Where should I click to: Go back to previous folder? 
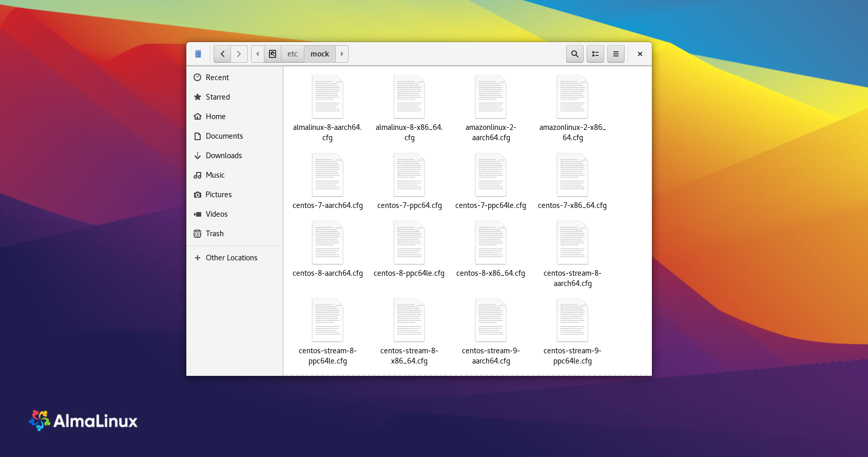[222, 54]
